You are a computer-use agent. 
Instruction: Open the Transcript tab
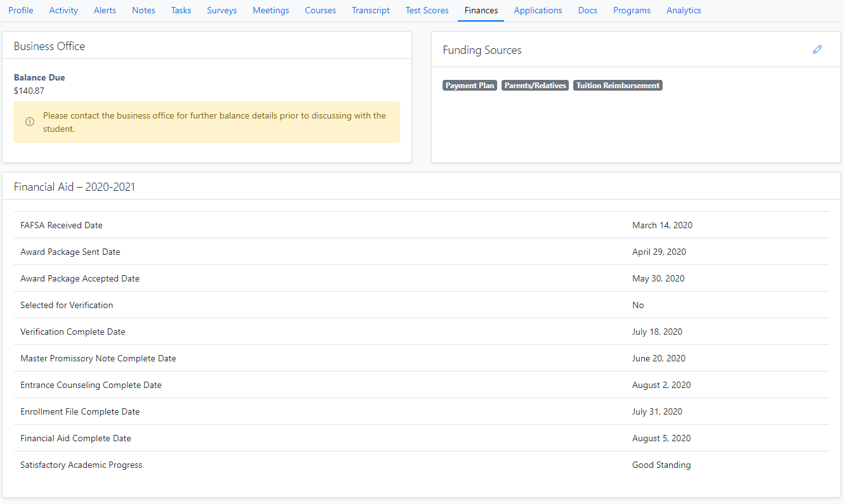[371, 10]
